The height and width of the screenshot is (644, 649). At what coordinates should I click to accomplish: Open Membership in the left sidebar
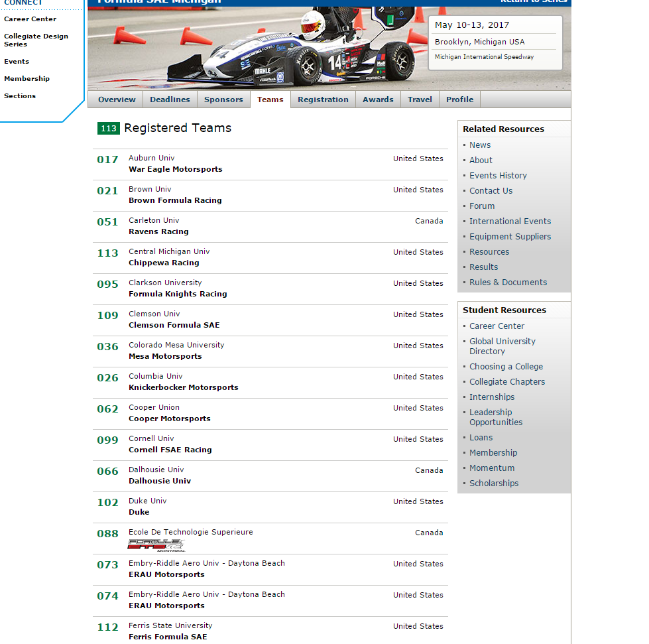pos(27,79)
